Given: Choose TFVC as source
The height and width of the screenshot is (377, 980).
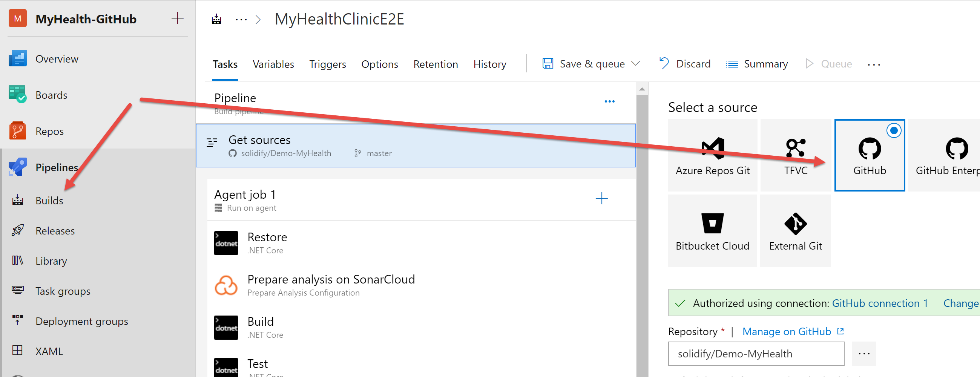Looking at the screenshot, I should click(795, 155).
